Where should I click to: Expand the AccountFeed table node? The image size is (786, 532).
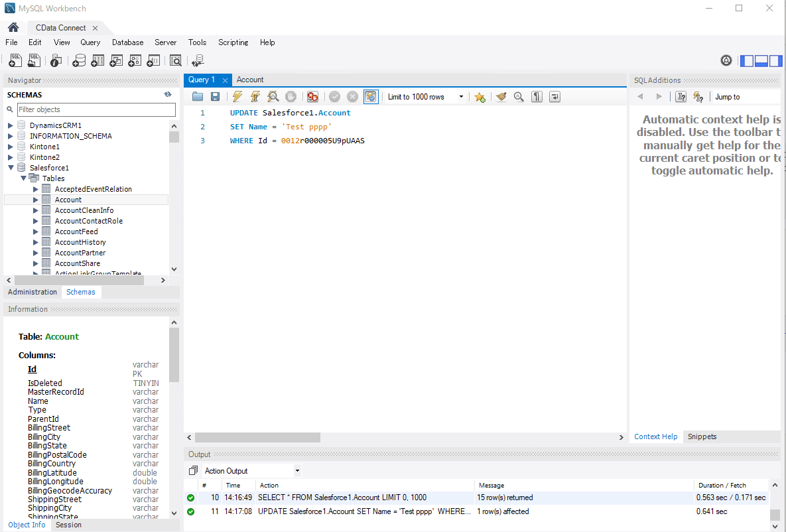[x=36, y=232]
